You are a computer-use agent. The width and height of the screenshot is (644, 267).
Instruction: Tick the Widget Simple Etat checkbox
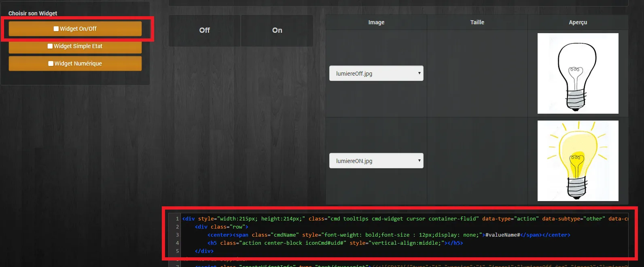pos(50,46)
